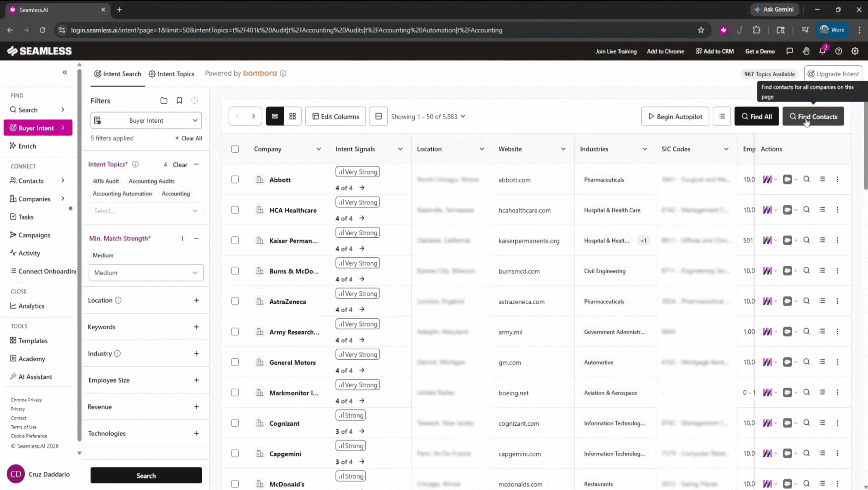This screenshot has height=490, width=868.
Task: Toggle the select-all header checkbox
Action: [235, 149]
